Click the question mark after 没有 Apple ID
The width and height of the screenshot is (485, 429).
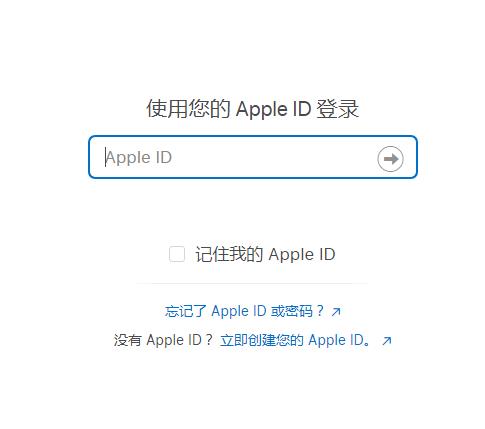[209, 340]
